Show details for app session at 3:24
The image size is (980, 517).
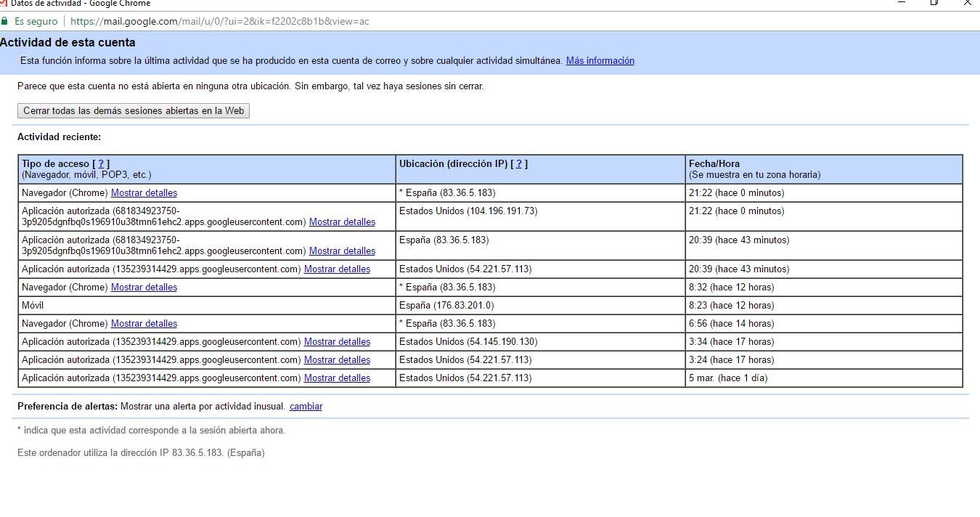click(x=337, y=360)
